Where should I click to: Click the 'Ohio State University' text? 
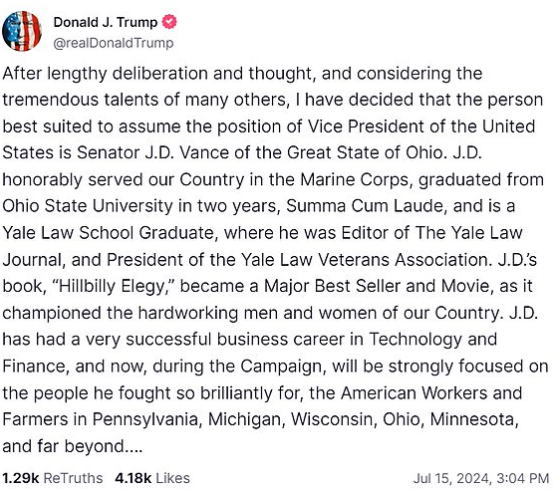87,206
